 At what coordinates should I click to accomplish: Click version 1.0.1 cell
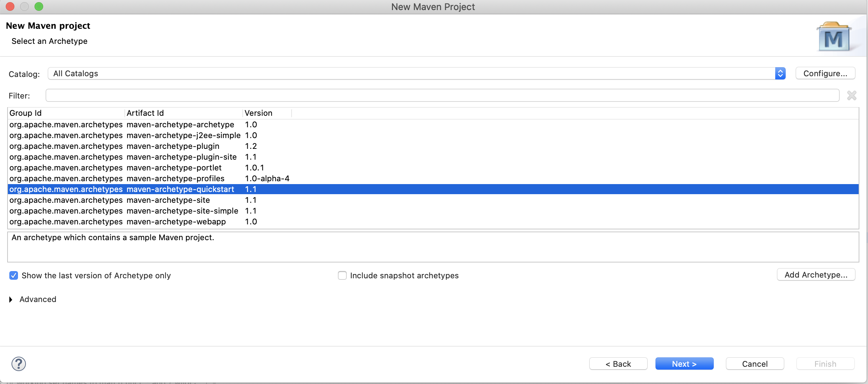[255, 168]
